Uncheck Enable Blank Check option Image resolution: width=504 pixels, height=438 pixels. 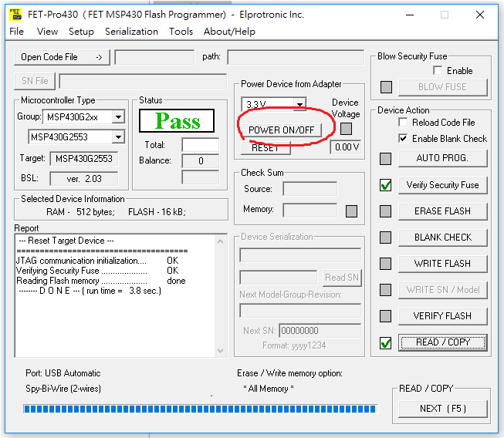click(x=403, y=138)
